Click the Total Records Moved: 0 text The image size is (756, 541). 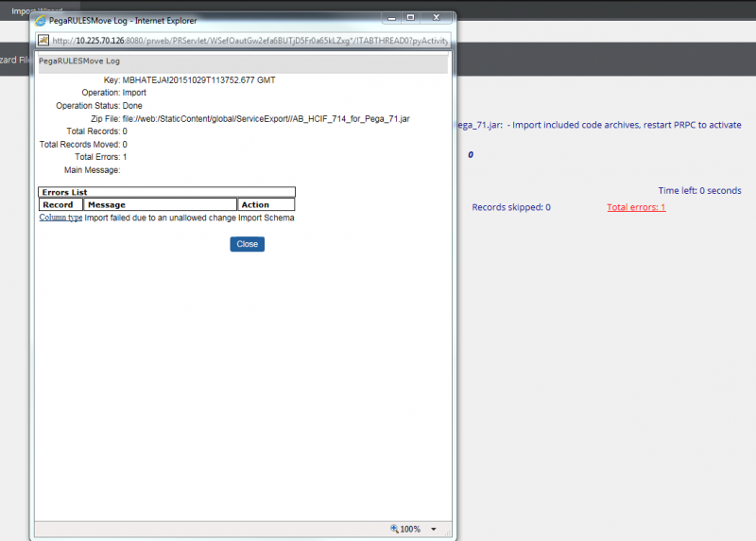point(83,145)
